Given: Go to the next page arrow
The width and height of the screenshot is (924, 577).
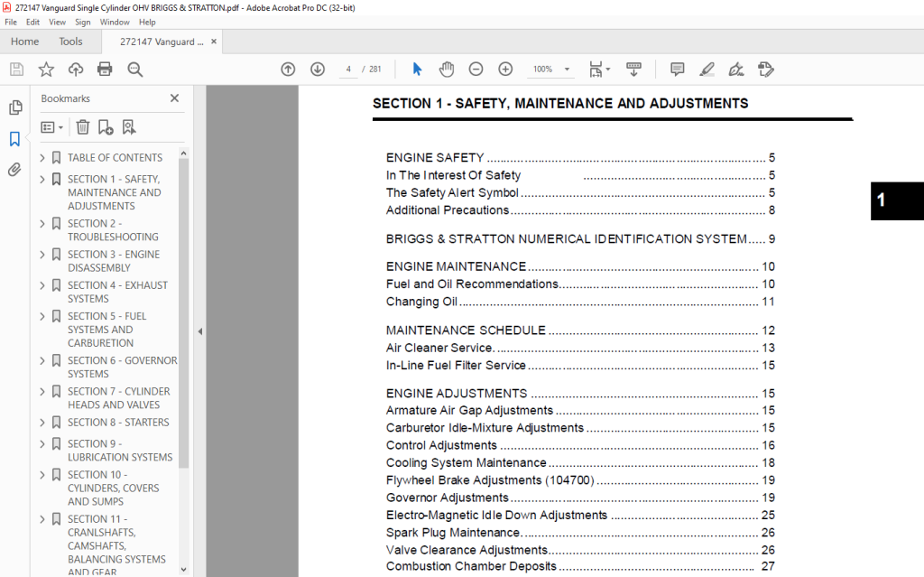Looking at the screenshot, I should point(318,70).
